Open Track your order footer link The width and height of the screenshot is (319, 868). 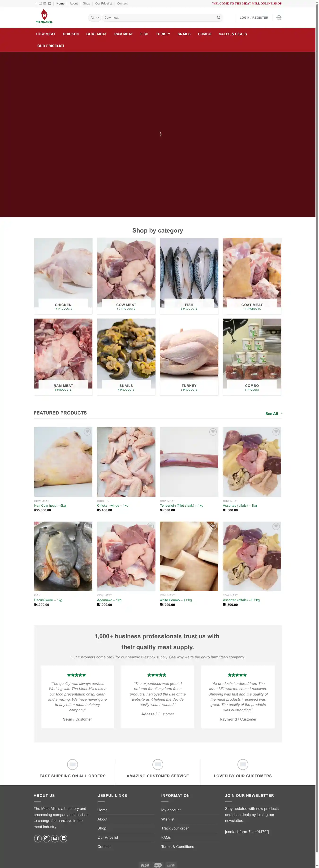[175, 828]
